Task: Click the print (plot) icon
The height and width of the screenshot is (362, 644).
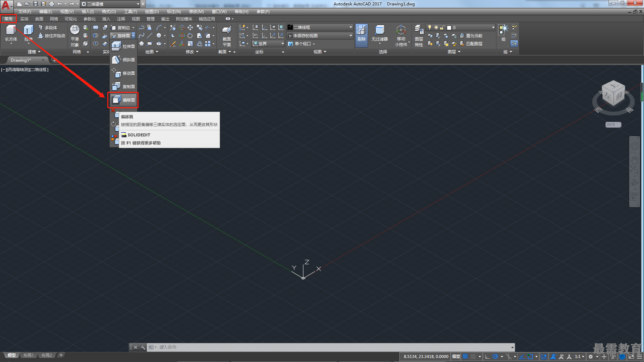Action: point(52,4)
